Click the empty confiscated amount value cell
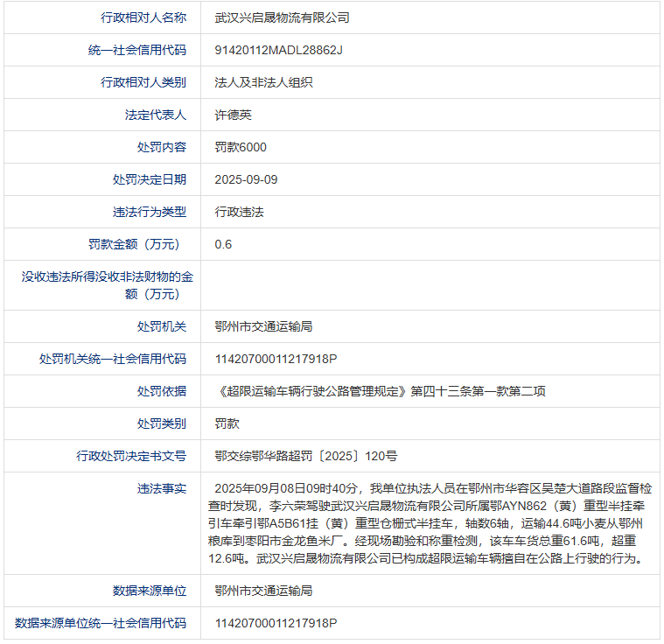Screen dimensions: 664x644 point(429,285)
